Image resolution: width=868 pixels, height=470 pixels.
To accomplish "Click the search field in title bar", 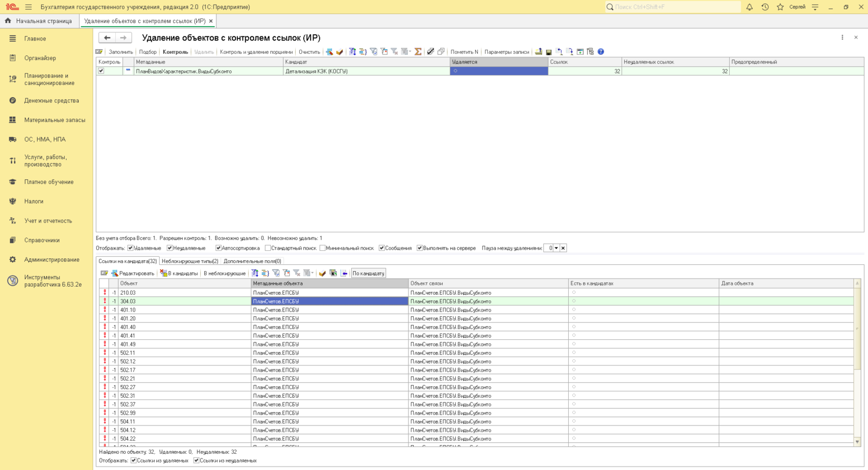I will [674, 7].
